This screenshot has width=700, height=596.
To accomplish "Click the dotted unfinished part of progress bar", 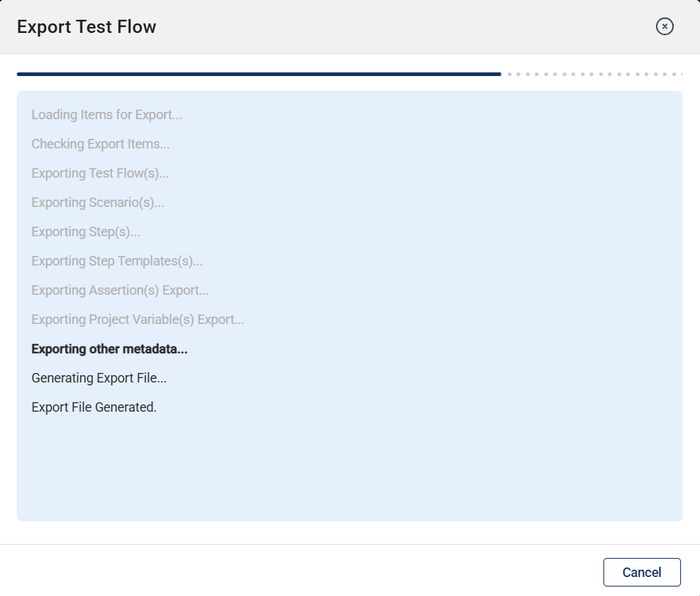I will pyautogui.click(x=594, y=74).
